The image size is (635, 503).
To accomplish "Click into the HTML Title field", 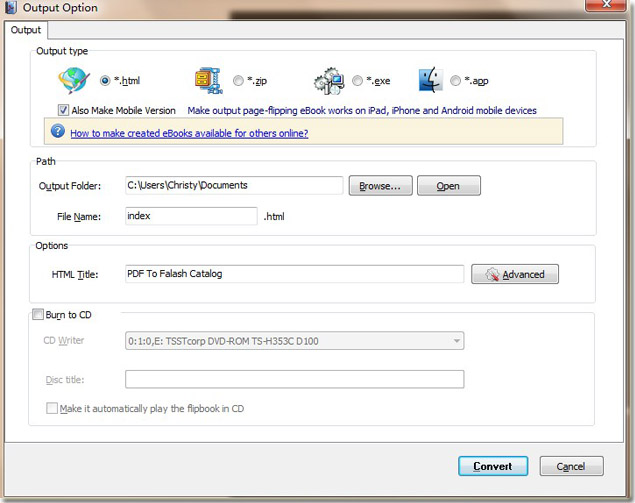I will [294, 274].
